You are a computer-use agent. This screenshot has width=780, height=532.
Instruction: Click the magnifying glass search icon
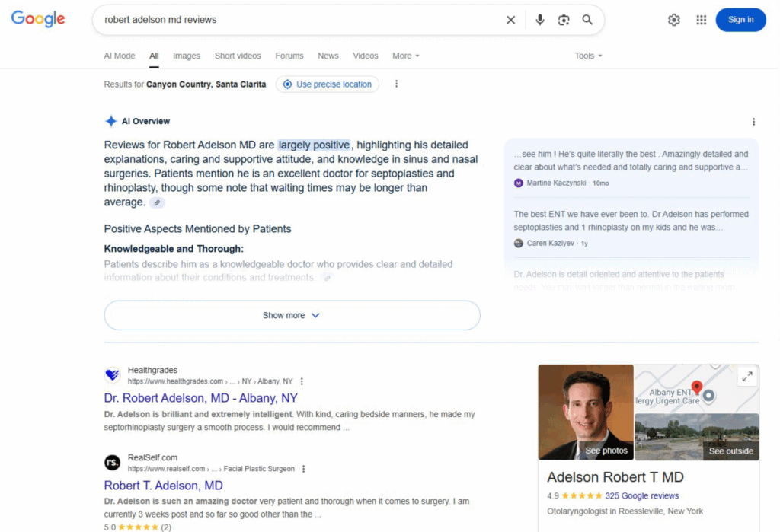(x=587, y=20)
